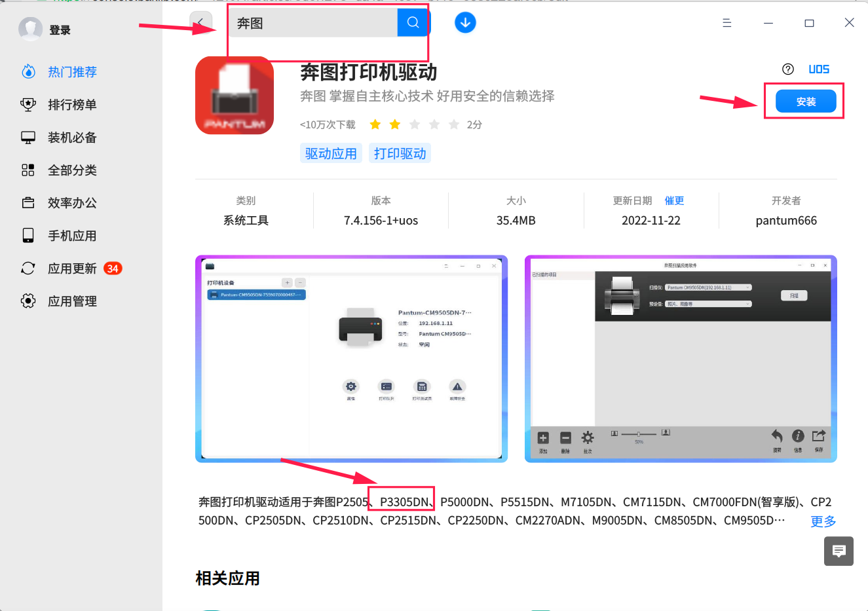
Task: Open the feedback chat bubble button
Action: (839, 551)
